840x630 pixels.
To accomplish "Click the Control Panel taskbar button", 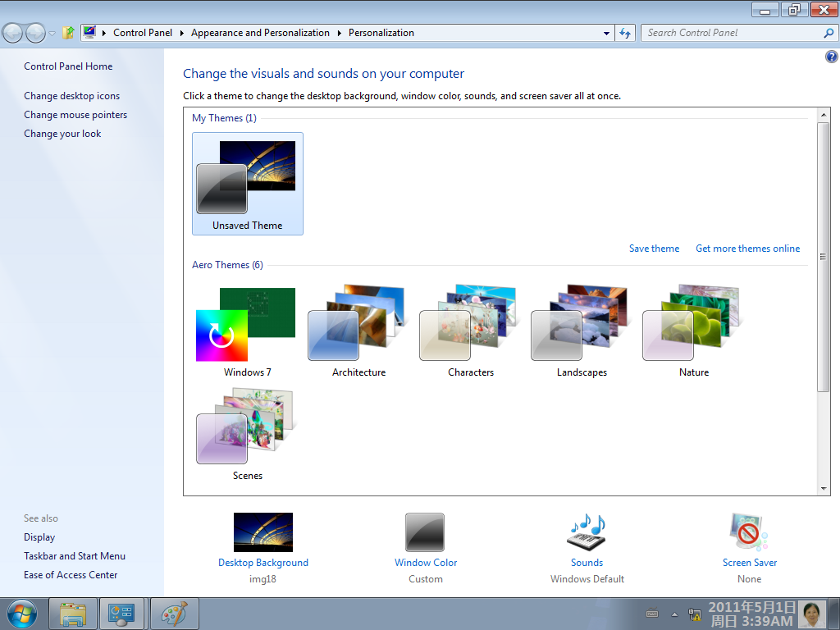I will pyautogui.click(x=121, y=614).
